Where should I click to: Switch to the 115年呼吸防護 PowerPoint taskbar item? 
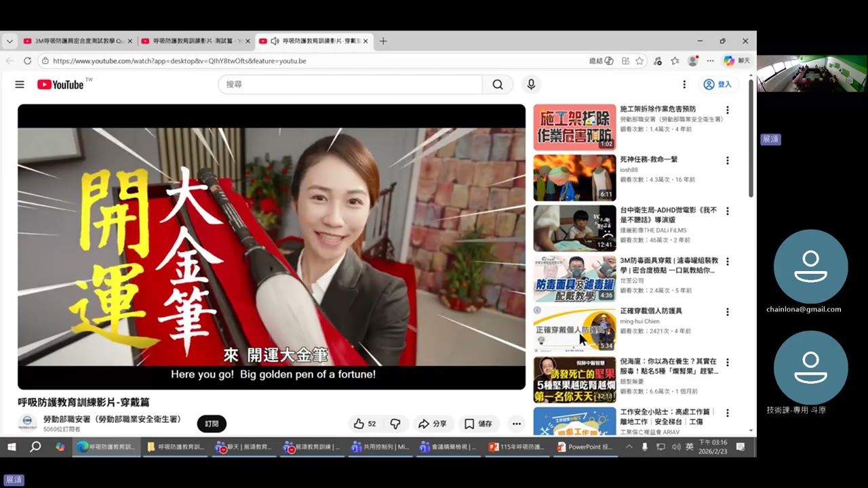pyautogui.click(x=517, y=447)
